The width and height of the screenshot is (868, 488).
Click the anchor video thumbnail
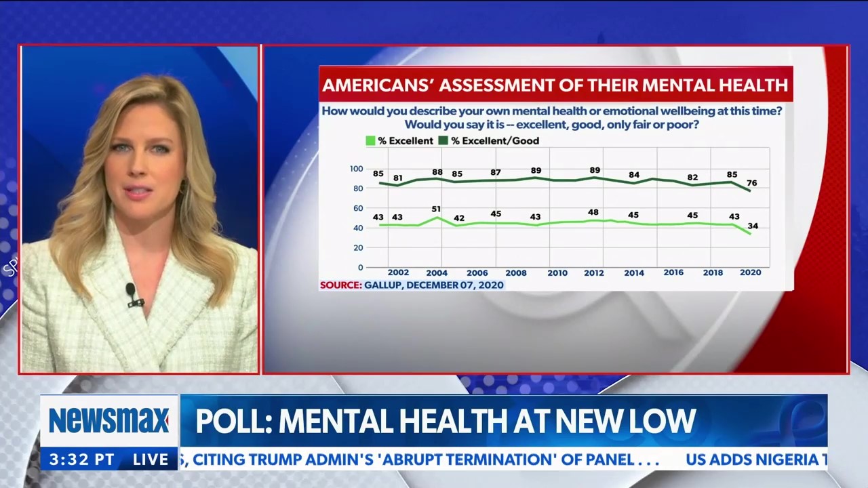[x=140, y=209]
